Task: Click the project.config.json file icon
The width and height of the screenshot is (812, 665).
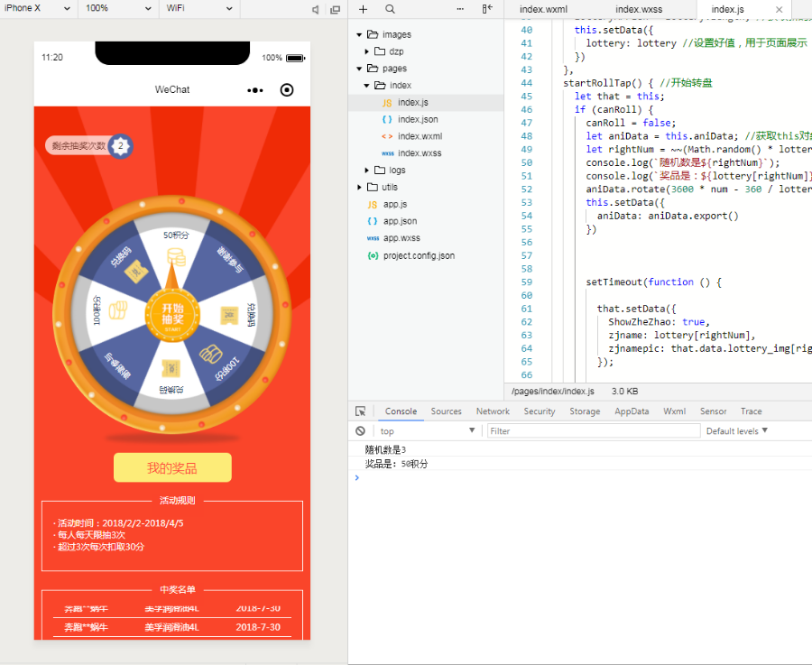Action: point(373,255)
